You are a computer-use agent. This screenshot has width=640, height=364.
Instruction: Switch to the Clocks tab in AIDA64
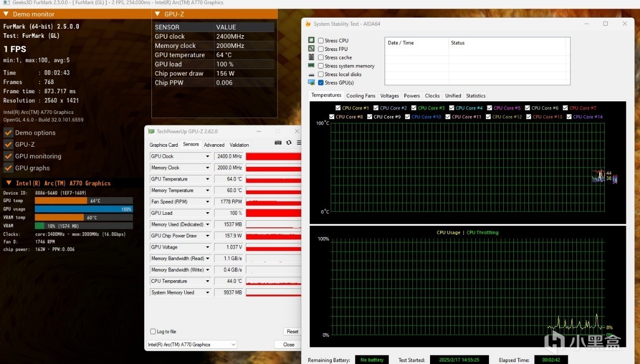point(433,96)
